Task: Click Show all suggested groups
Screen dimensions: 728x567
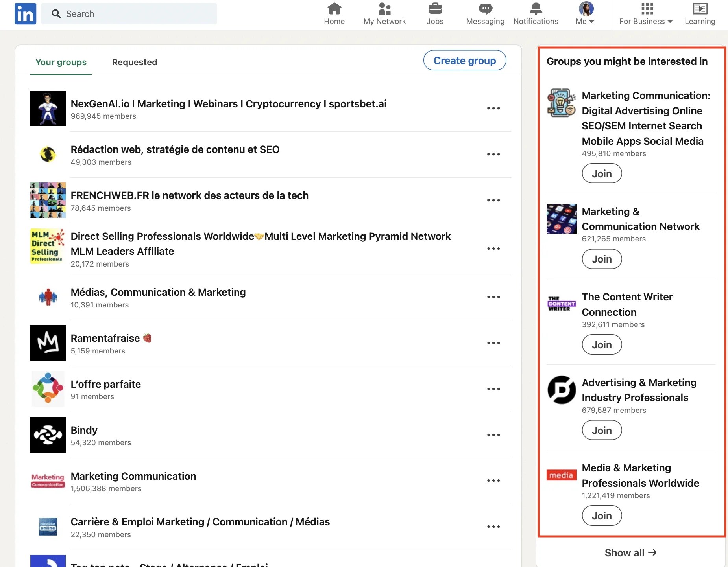Action: 630,552
